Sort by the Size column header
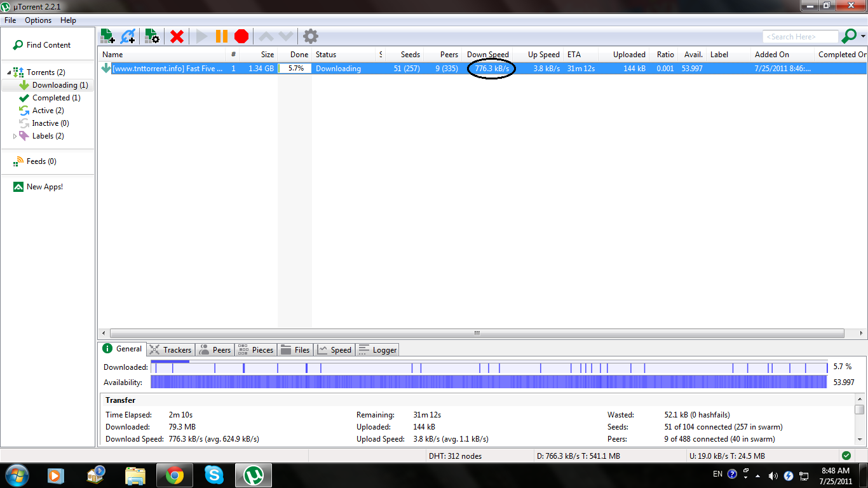This screenshot has width=868, height=488. coord(259,55)
